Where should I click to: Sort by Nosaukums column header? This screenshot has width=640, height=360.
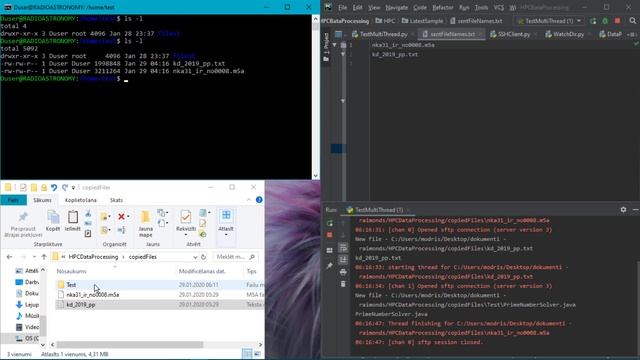pos(71,271)
